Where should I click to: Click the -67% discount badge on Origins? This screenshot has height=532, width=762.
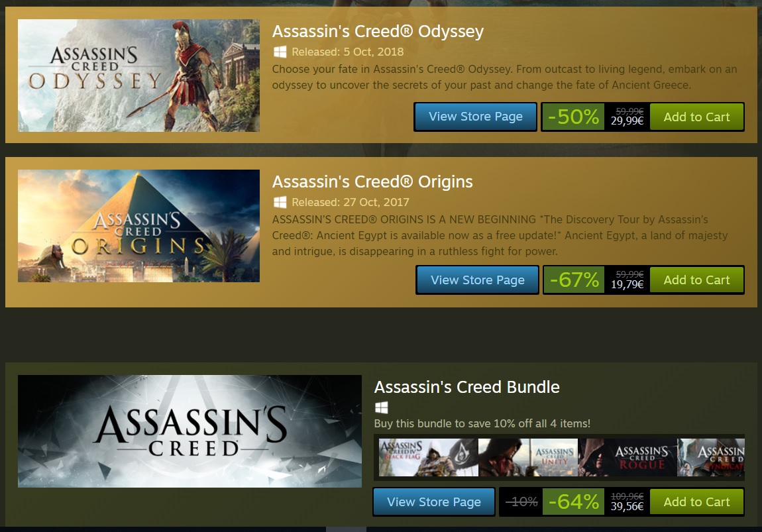pos(574,280)
